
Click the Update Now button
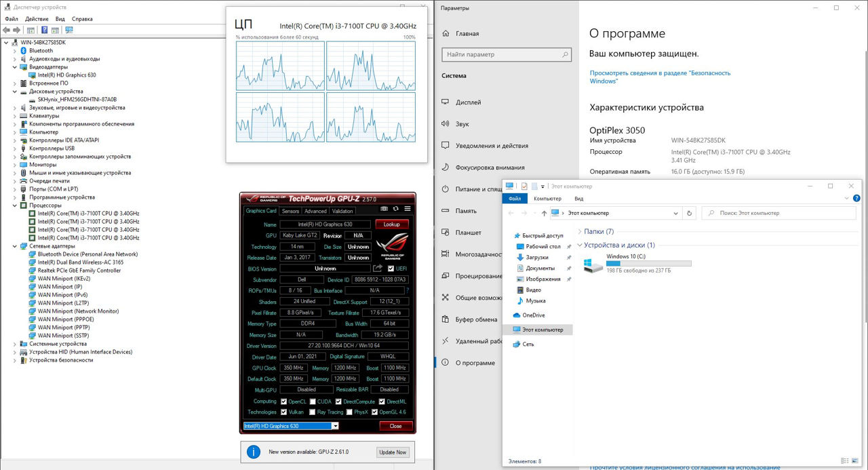(x=393, y=452)
